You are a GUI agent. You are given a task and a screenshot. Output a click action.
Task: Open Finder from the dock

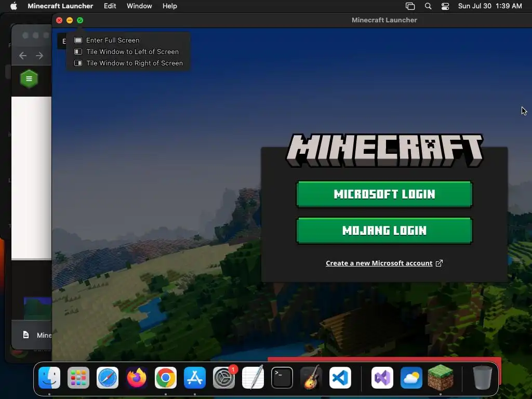click(x=49, y=378)
